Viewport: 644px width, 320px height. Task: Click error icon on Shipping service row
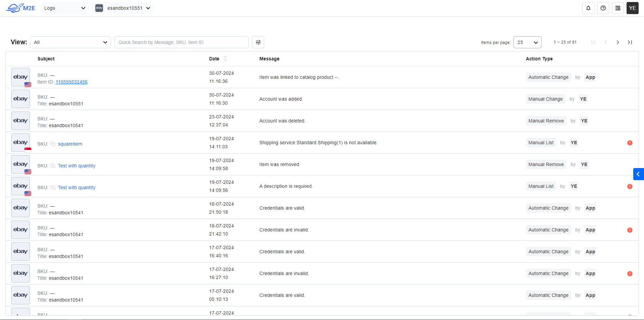pos(630,143)
